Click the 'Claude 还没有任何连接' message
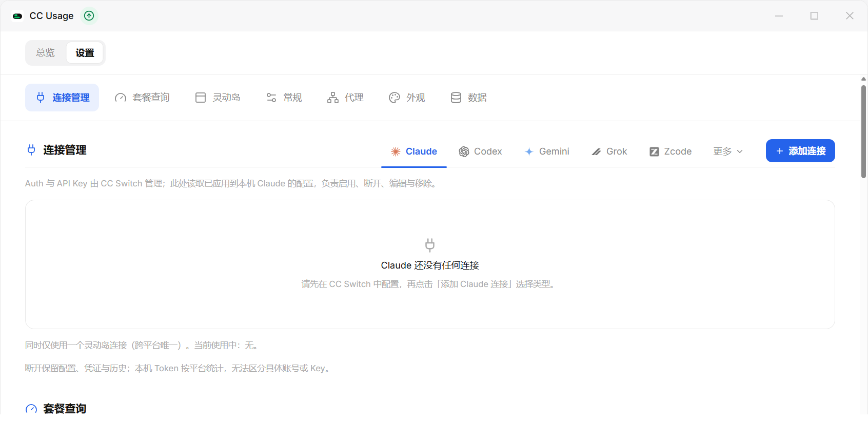 (430, 265)
